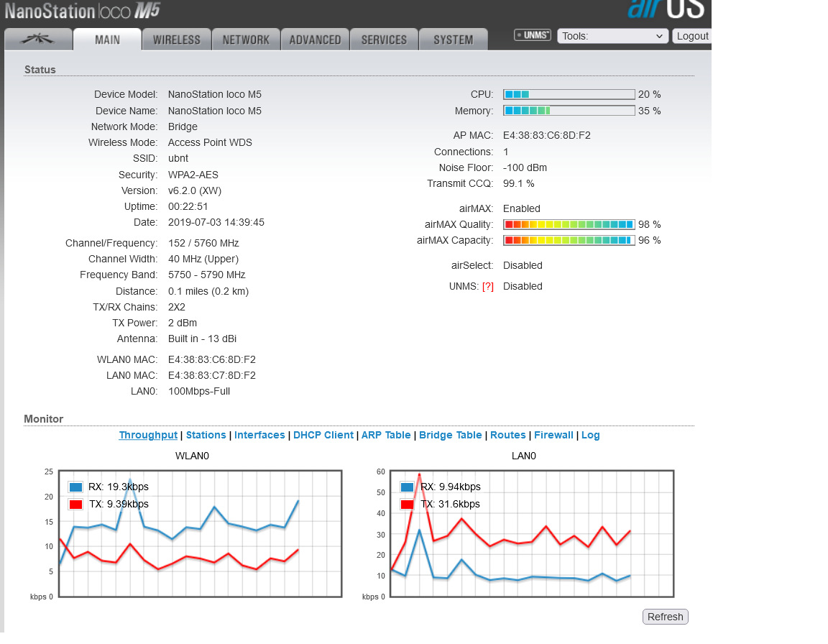Click the Wireless Mode value Access Point WDS
The height and width of the screenshot is (644, 828).
point(210,143)
